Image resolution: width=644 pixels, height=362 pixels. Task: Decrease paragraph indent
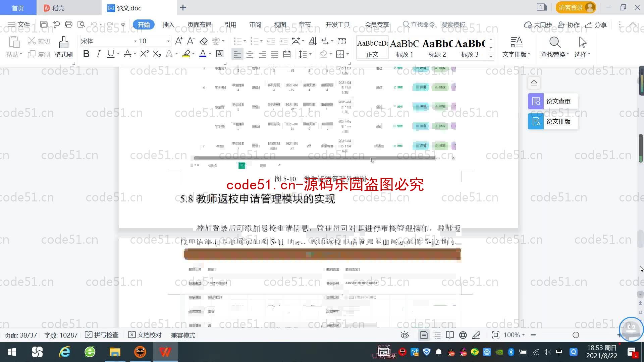(271, 41)
